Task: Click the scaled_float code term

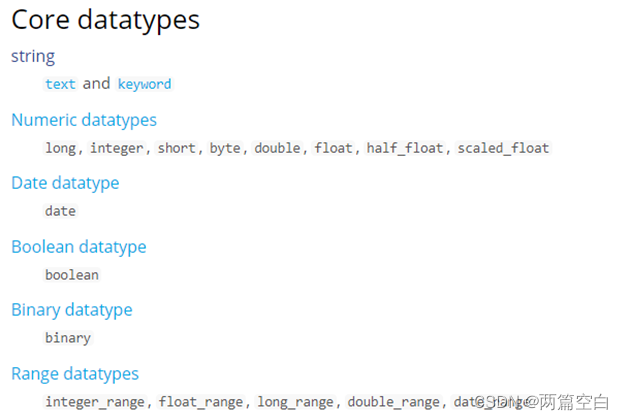Action: [x=503, y=148]
